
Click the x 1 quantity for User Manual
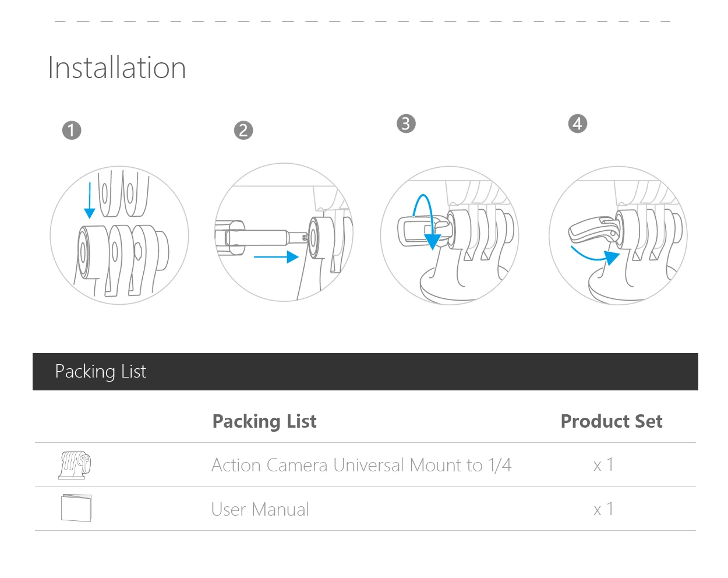(x=603, y=509)
